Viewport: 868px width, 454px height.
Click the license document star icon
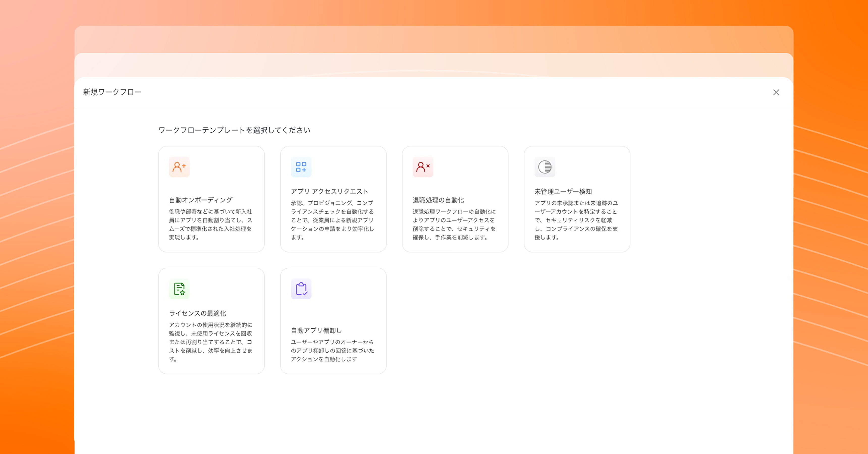click(179, 289)
